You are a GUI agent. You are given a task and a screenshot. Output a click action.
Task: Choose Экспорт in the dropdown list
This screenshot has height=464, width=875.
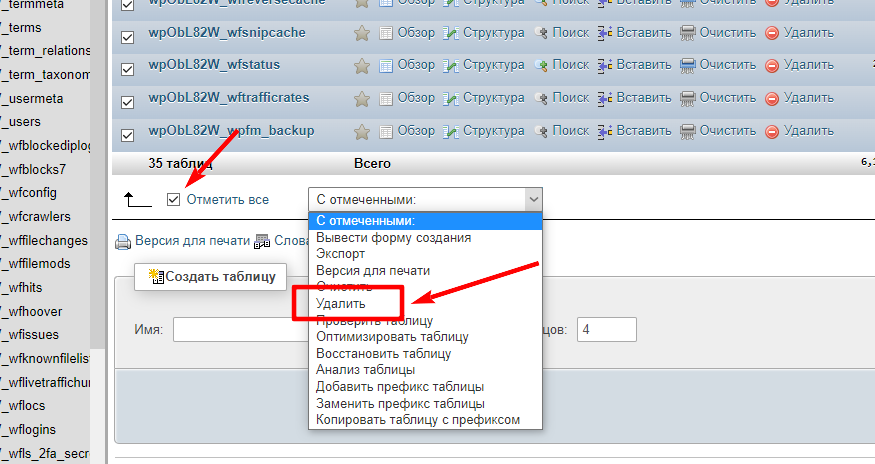point(341,254)
